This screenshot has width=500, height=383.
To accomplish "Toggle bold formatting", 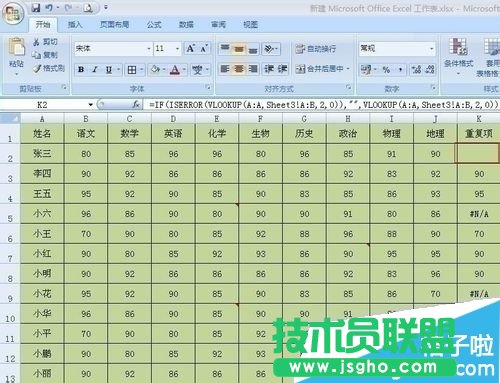I will 81,69.
